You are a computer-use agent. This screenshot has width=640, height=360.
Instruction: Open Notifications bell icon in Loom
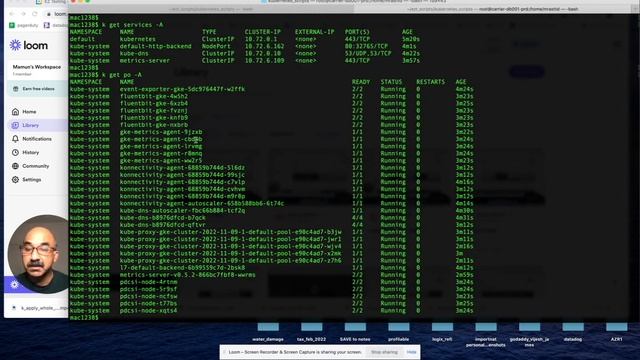click(x=16, y=139)
